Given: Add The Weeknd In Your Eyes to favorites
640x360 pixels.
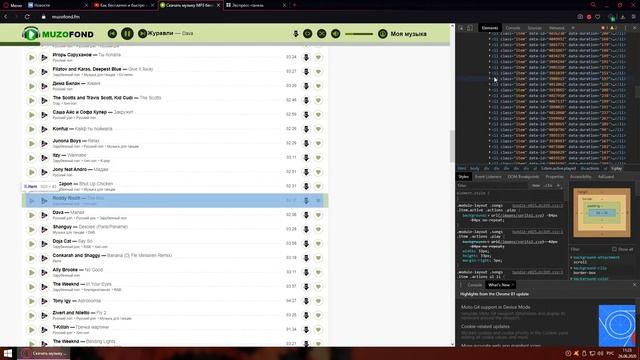Looking at the screenshot, I should point(318,287).
